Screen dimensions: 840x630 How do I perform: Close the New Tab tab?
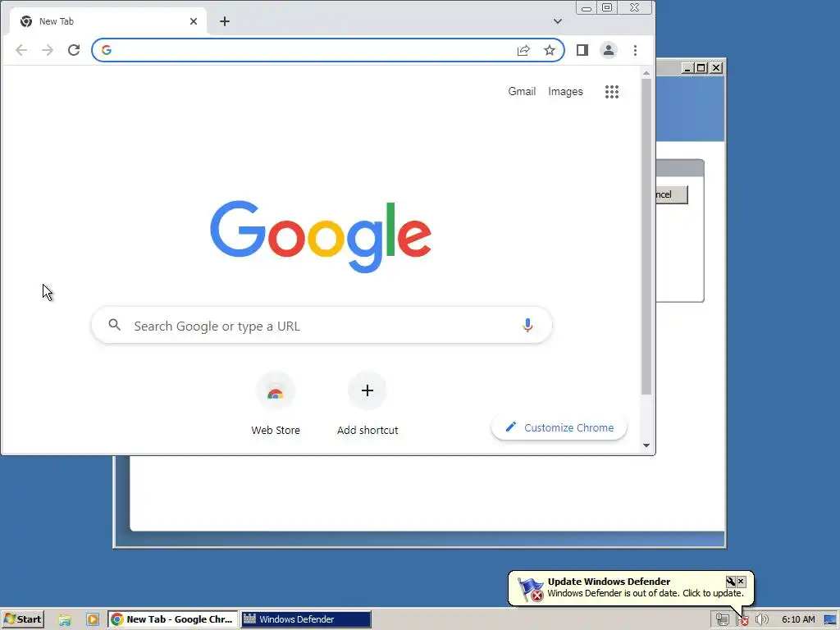194,21
